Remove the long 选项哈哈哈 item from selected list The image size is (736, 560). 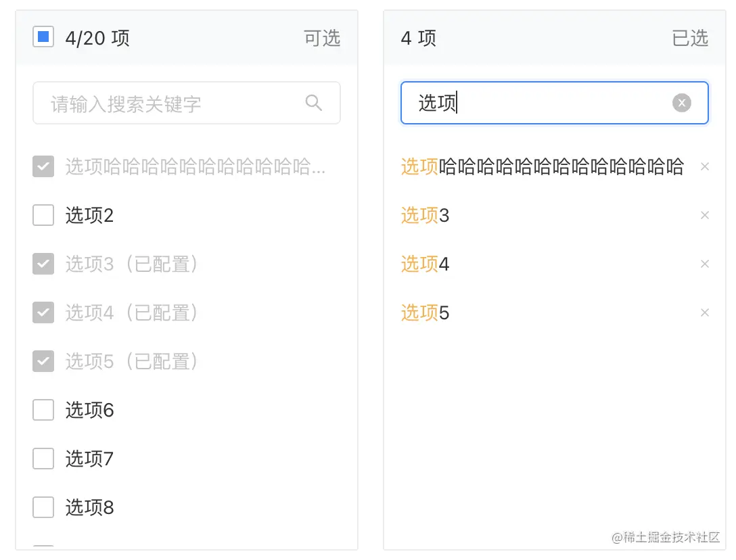tap(705, 166)
